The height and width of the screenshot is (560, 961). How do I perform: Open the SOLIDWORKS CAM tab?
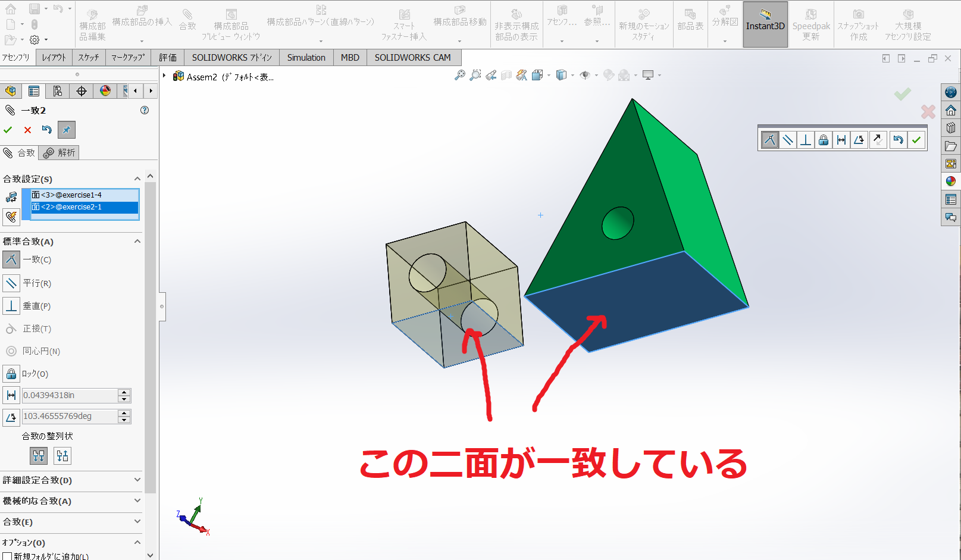click(412, 57)
